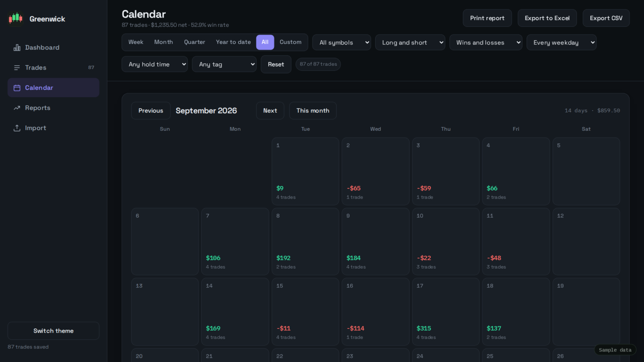Toggle the Switch theme button

(x=53, y=331)
